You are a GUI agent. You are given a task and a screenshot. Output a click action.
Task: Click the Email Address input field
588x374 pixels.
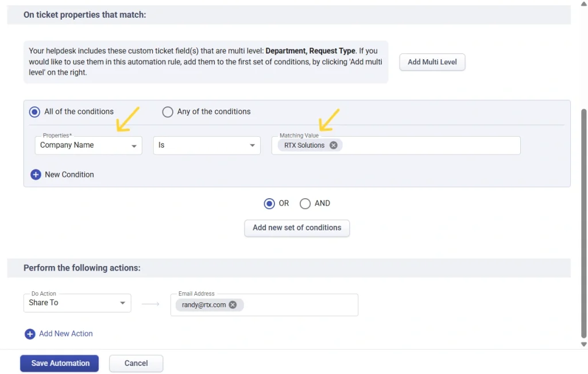tap(299, 305)
